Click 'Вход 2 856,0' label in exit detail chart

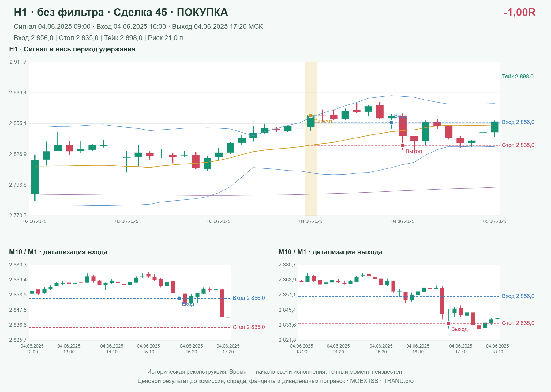tap(518, 296)
